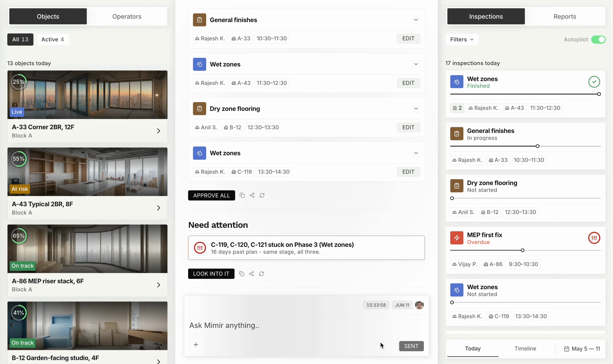Filter objects by Active 4
The height and width of the screenshot is (364, 613).
point(53,40)
